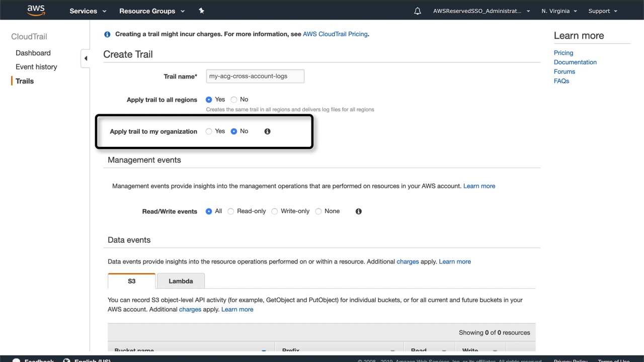644x362 pixels.
Task: Click the pin shortcut icon in navbar
Action: pyautogui.click(x=201, y=11)
